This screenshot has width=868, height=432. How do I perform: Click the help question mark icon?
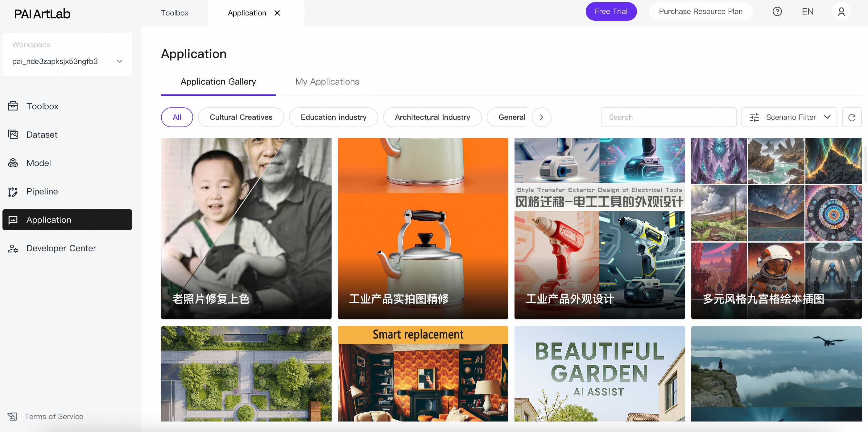pos(777,11)
